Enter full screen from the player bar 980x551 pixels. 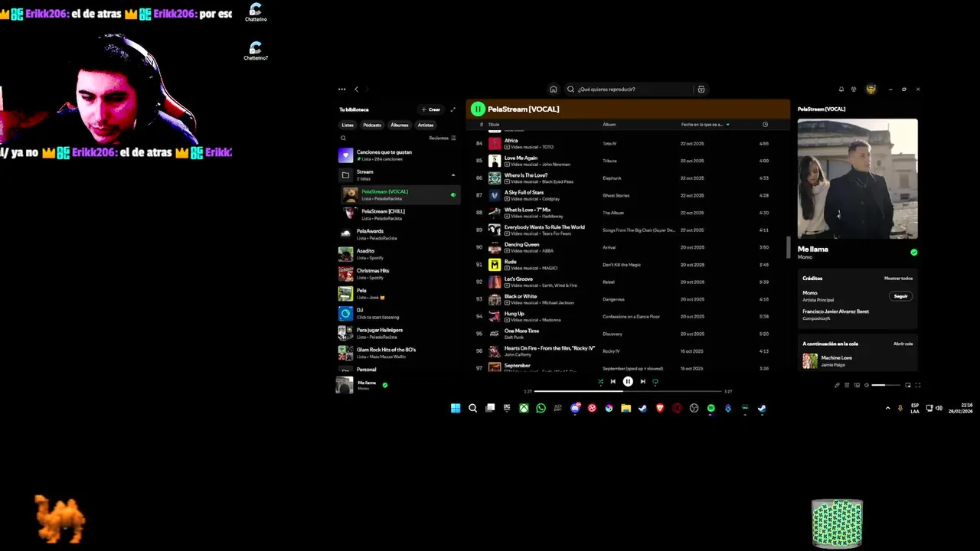click(x=918, y=385)
